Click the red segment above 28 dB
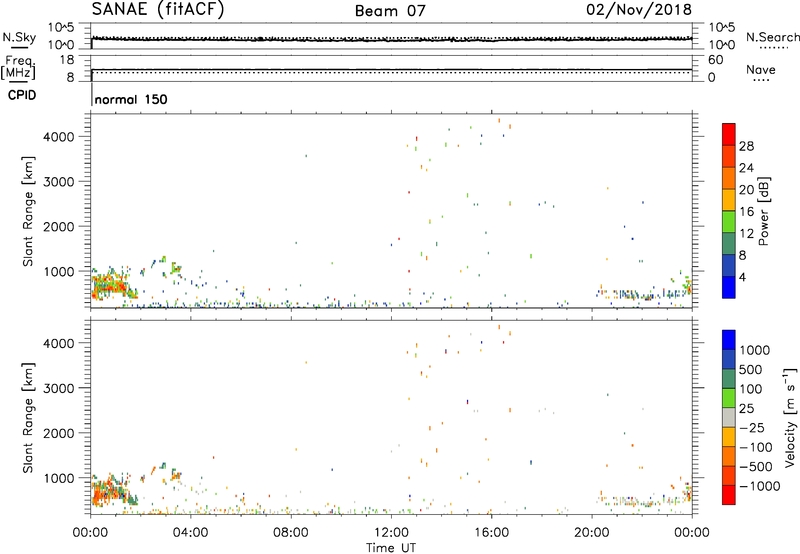This screenshot has height=554, width=800. pyautogui.click(x=729, y=135)
